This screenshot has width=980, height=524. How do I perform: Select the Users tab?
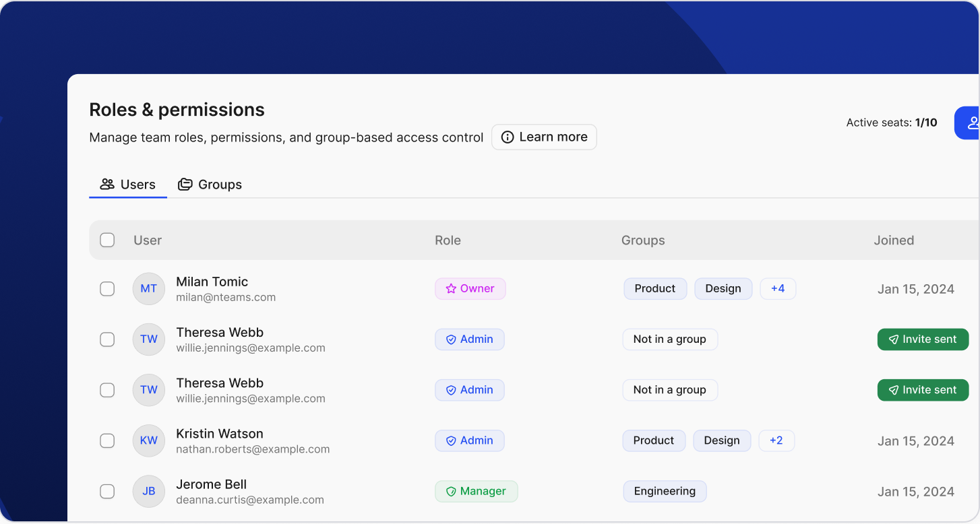[x=128, y=185]
